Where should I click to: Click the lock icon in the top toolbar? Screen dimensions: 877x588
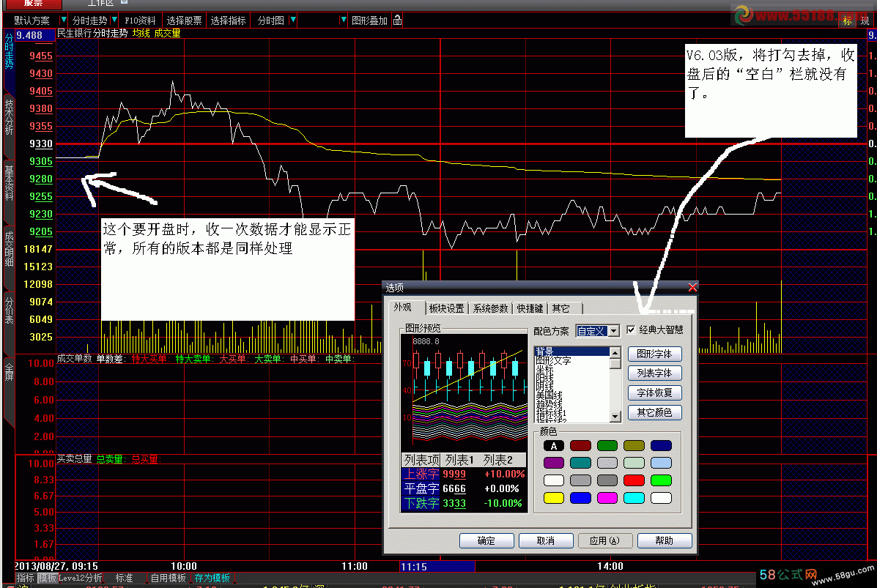tap(397, 21)
